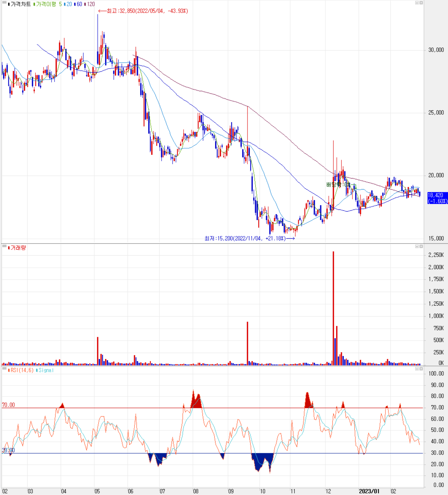Screen dimensions: 448x495
Task: Click the 08 month axis label
Action: tap(196, 491)
